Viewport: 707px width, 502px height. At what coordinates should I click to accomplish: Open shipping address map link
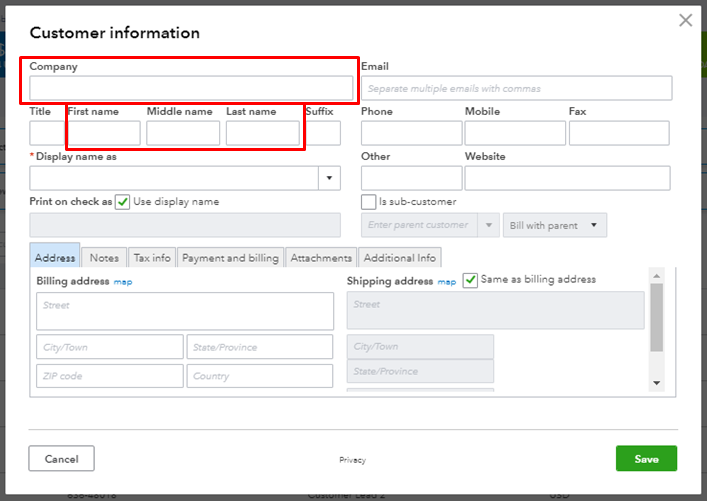click(x=446, y=282)
